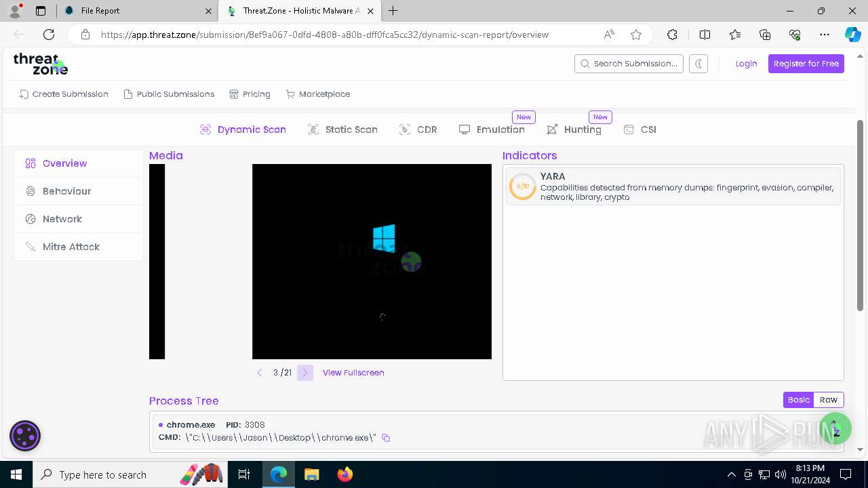Open Edge Settings and more menu

click(x=825, y=35)
